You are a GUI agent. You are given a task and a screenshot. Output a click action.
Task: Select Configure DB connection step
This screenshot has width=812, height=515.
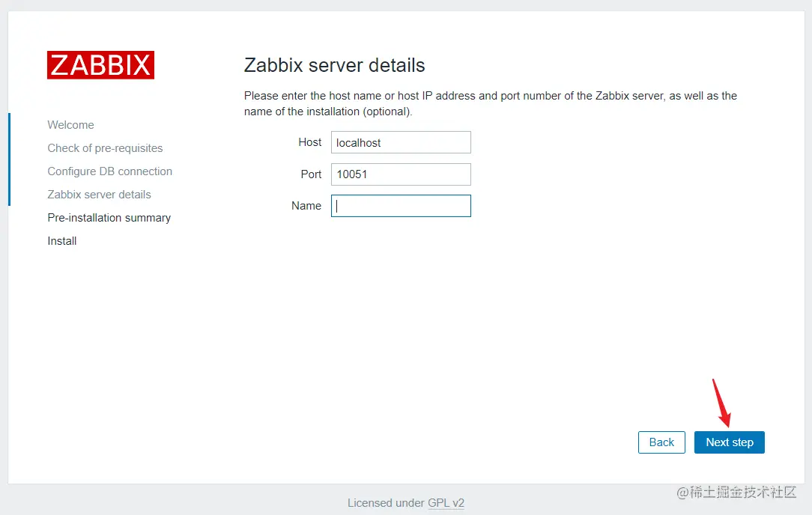pos(110,171)
